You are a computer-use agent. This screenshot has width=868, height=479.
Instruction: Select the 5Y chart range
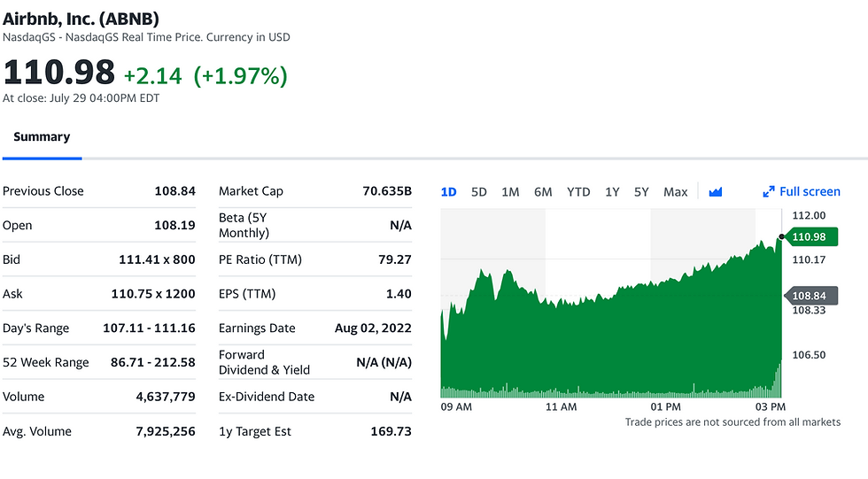pyautogui.click(x=641, y=192)
